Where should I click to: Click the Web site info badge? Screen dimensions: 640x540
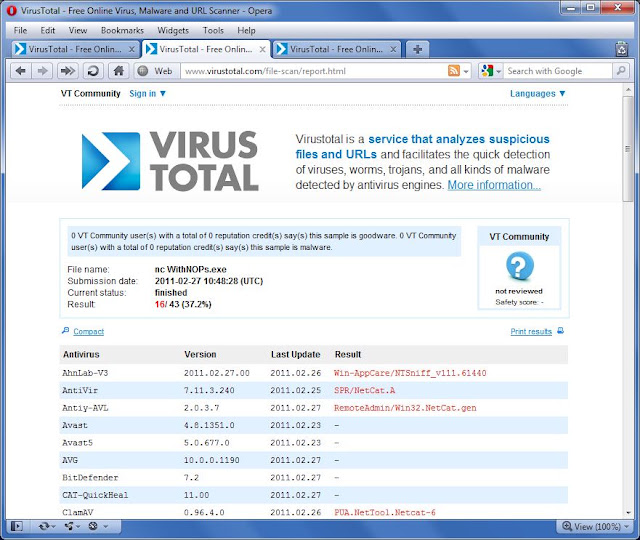tap(155, 71)
